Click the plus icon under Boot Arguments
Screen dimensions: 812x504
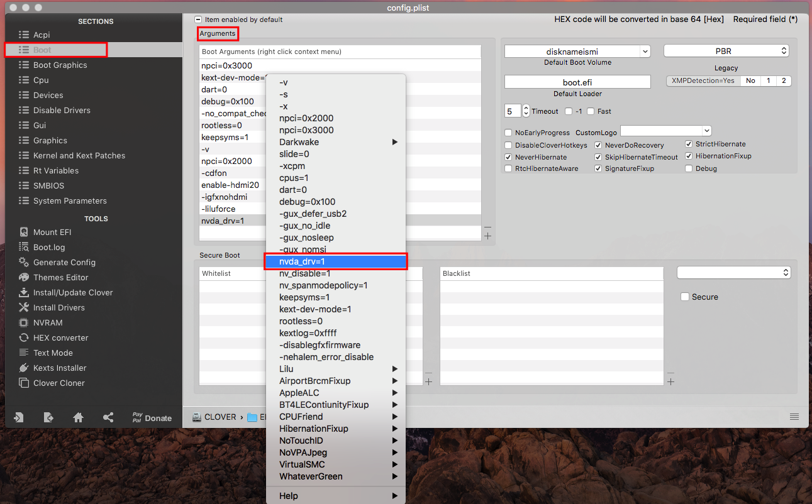click(487, 236)
